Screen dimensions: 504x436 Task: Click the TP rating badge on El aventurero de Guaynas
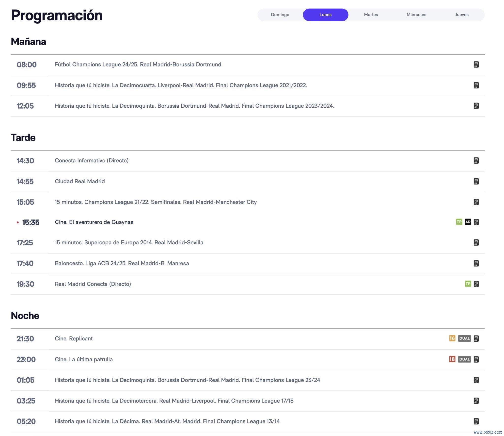pyautogui.click(x=459, y=222)
